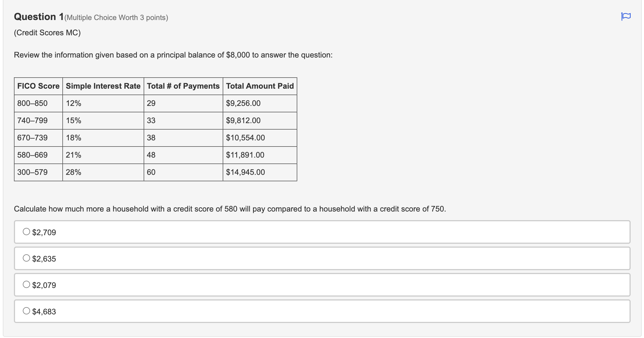644x338 pixels.
Task: Mark the $2,079 radio button
Action: pyautogui.click(x=26, y=284)
